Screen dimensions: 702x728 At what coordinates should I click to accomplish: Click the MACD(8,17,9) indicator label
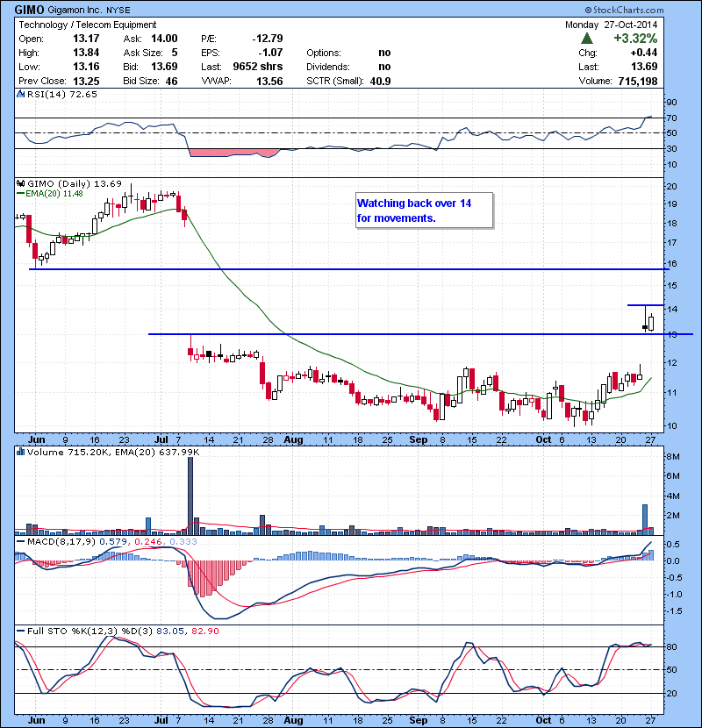click(61, 541)
